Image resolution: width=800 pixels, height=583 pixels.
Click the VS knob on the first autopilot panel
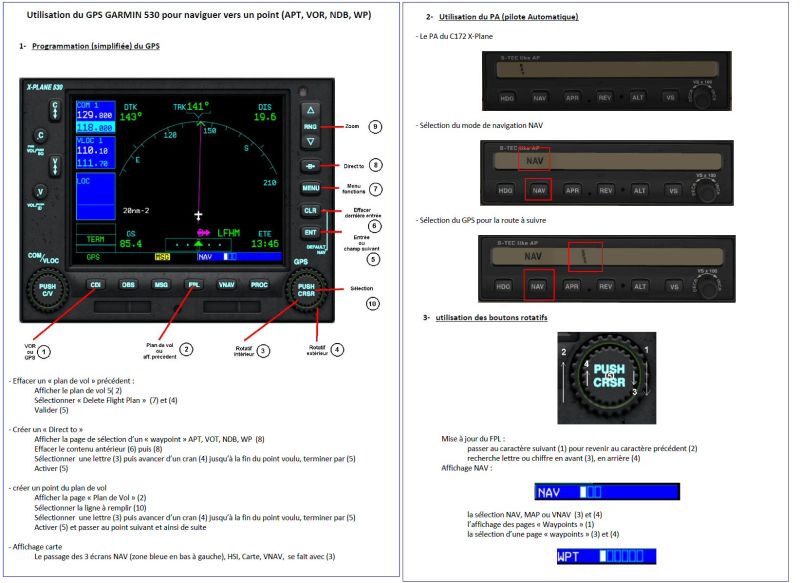click(x=703, y=97)
